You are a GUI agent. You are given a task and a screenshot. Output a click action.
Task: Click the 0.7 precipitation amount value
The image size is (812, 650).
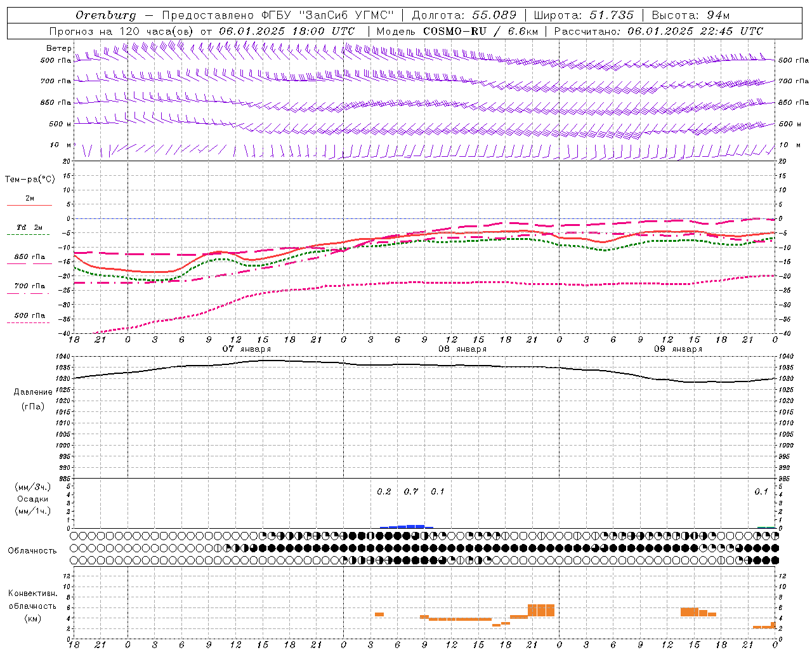pos(411,492)
